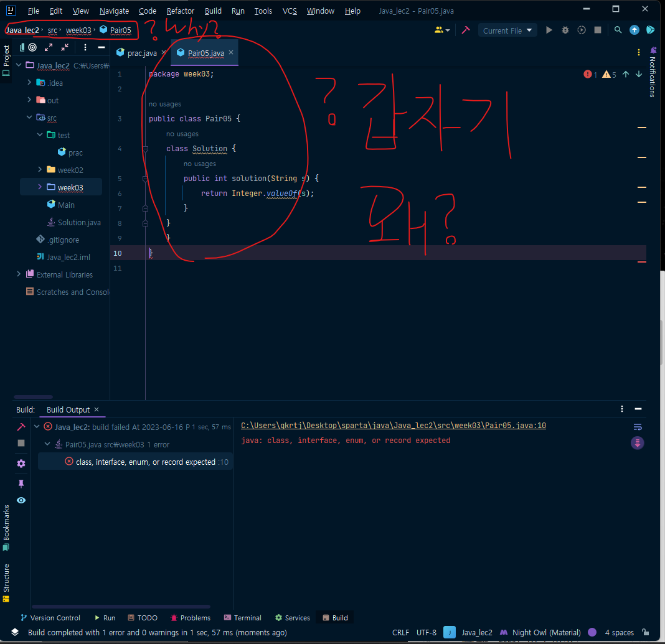665x644 pixels.
Task: Expand all in Project panel
Action: point(49,47)
